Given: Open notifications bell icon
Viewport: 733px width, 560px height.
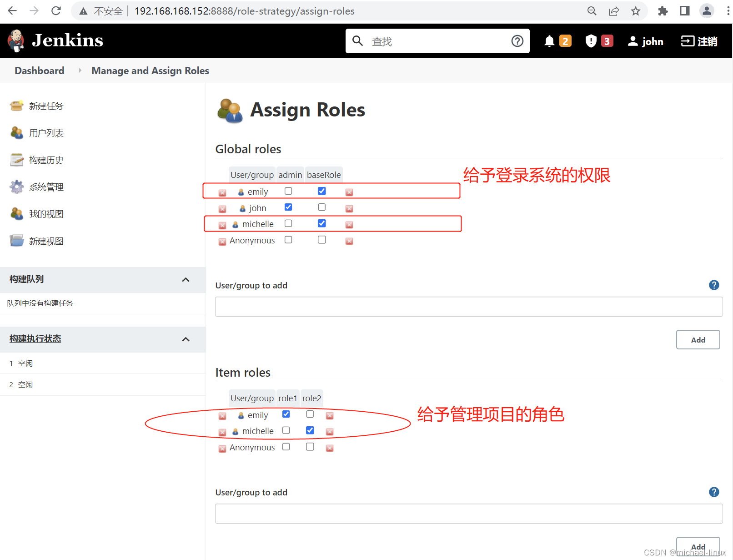Looking at the screenshot, I should click(549, 41).
